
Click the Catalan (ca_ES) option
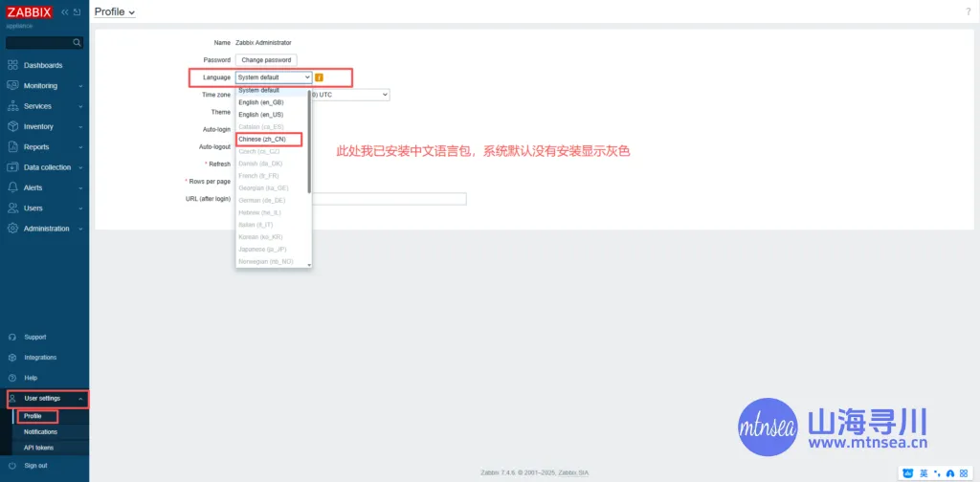pyautogui.click(x=272, y=127)
